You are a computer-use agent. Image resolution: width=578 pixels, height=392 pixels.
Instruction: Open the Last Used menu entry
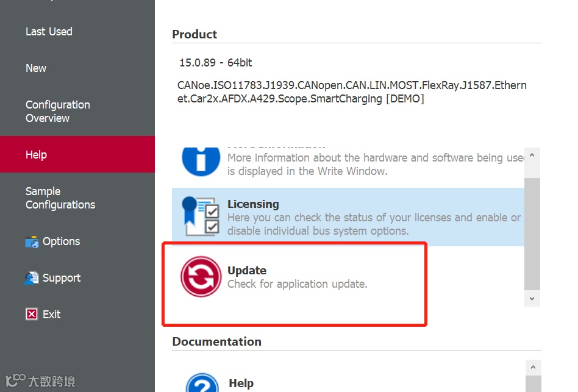click(x=49, y=32)
